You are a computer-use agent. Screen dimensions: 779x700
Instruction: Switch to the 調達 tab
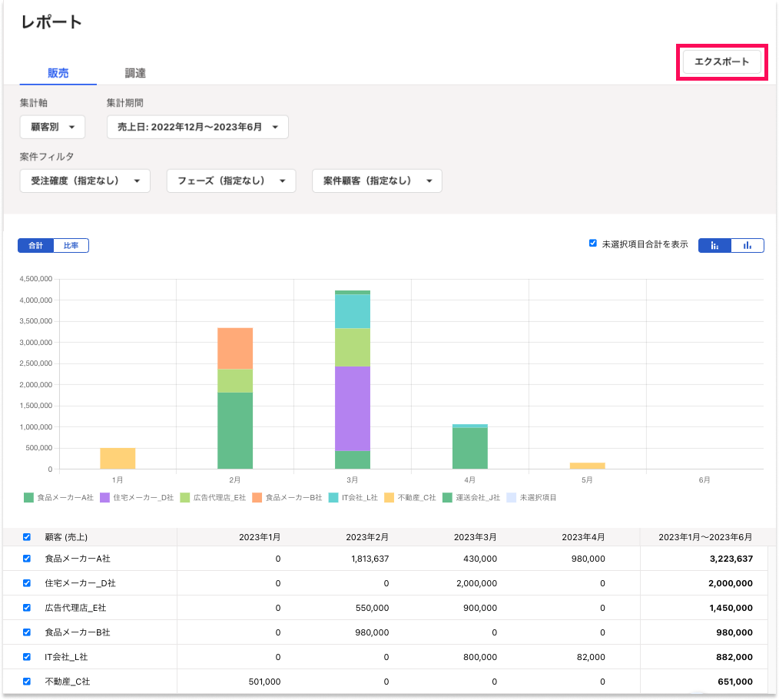(x=135, y=73)
